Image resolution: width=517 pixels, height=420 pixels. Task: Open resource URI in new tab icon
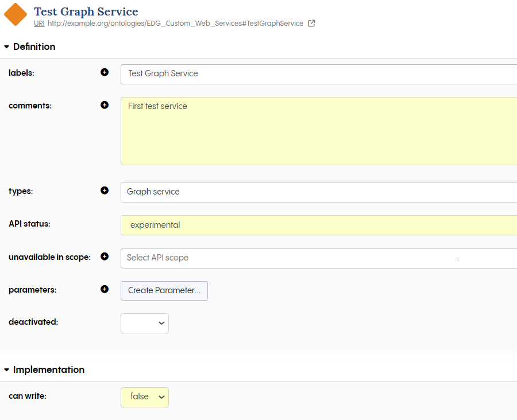311,24
